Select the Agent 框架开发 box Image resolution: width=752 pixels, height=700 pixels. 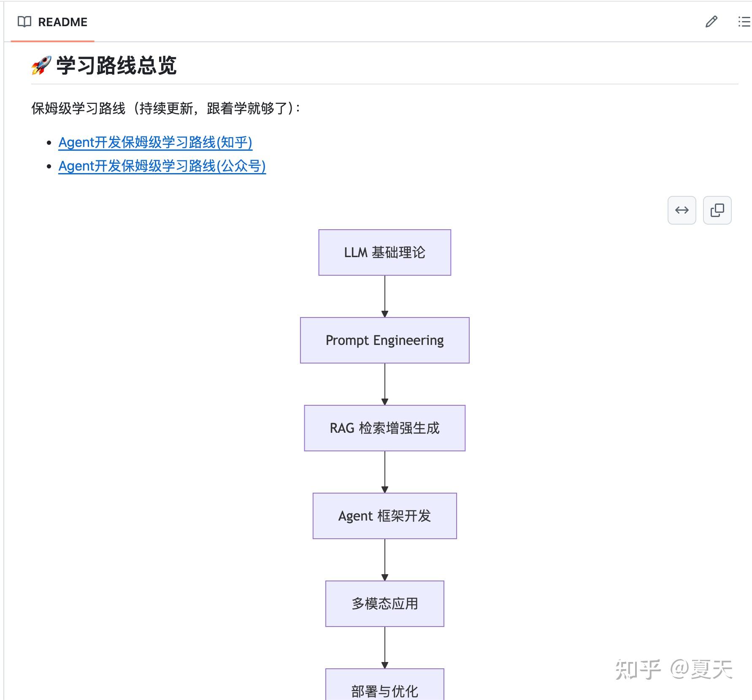click(384, 516)
